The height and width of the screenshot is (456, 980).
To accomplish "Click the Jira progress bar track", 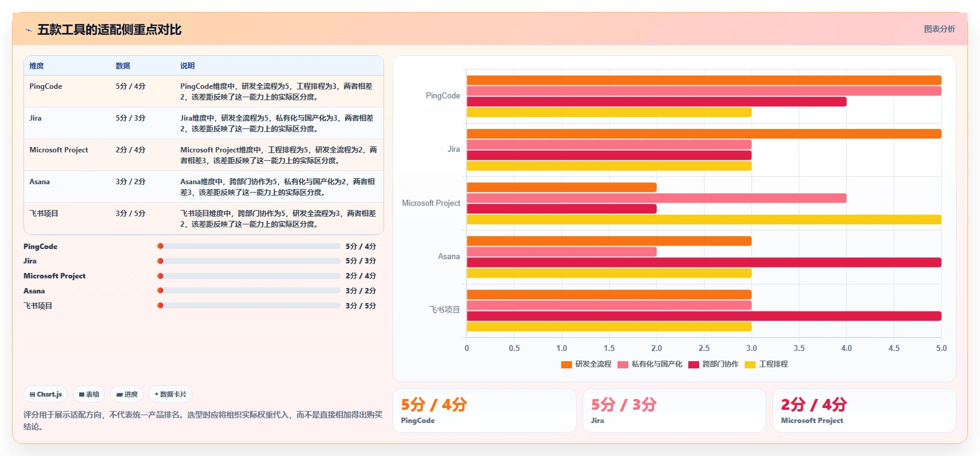I will point(249,261).
